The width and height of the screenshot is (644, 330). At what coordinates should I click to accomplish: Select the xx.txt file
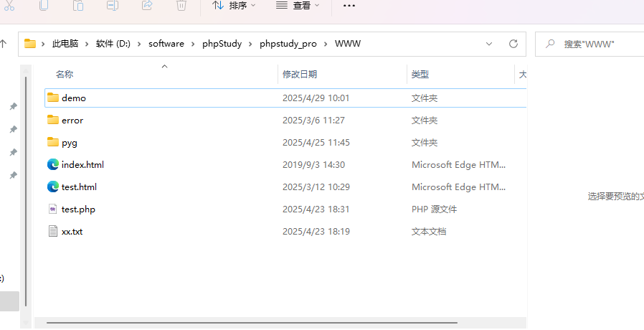[285, 231]
